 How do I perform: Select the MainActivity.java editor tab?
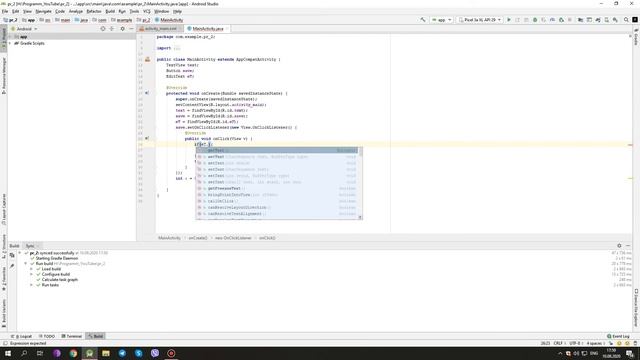click(x=207, y=29)
